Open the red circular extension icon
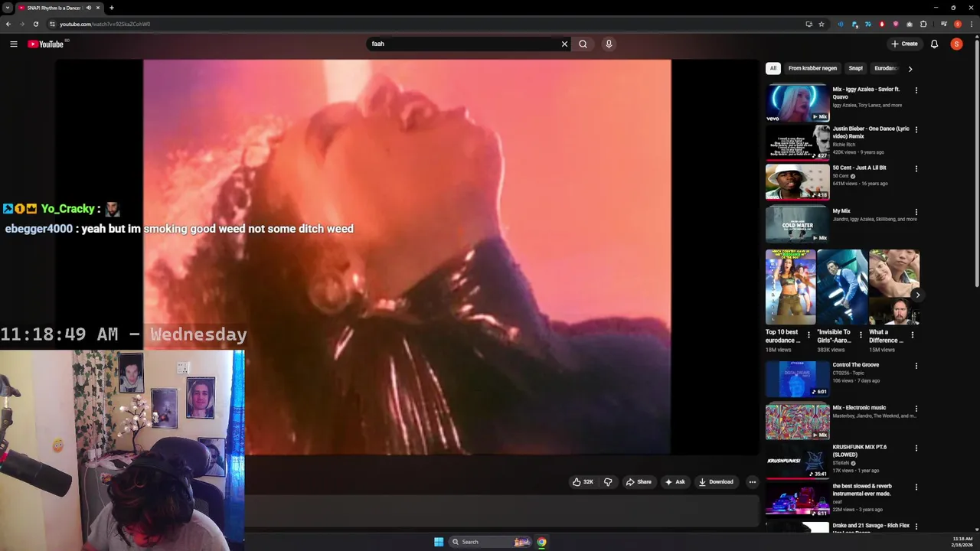The image size is (980, 551). [x=882, y=24]
